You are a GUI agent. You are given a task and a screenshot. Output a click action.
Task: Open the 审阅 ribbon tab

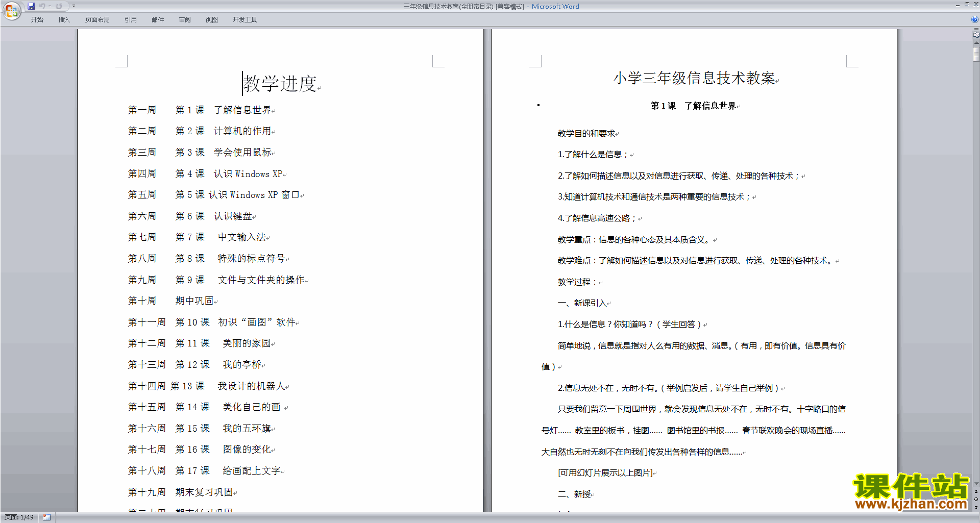185,20
